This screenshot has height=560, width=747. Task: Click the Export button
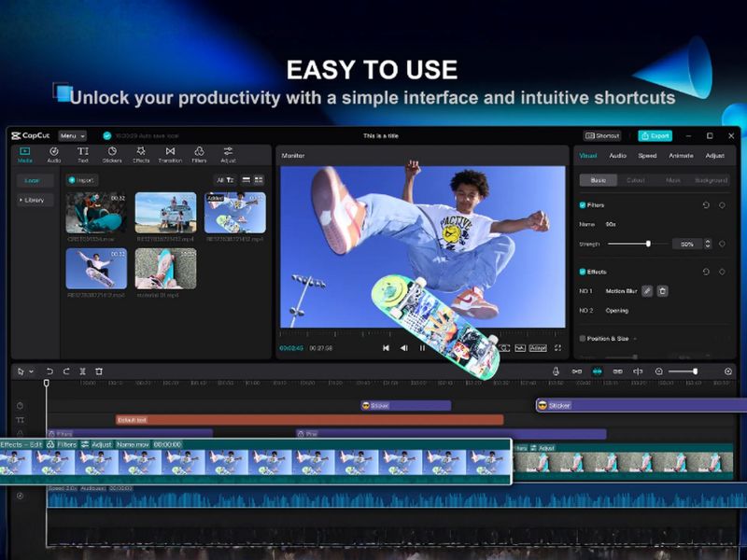point(655,136)
